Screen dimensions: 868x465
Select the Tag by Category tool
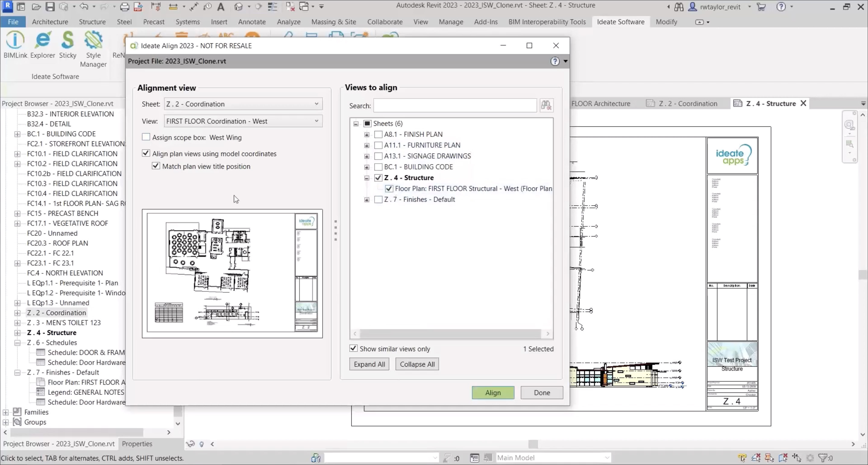pos(208,6)
